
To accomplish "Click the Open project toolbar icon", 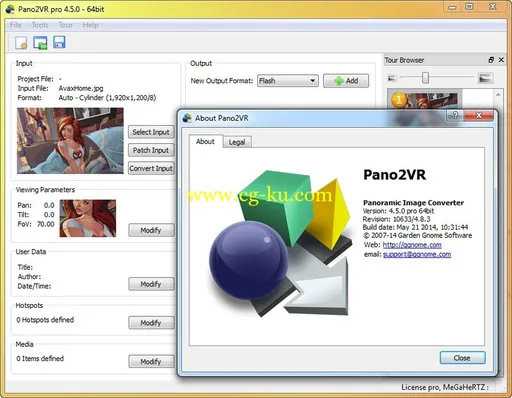I will point(40,43).
